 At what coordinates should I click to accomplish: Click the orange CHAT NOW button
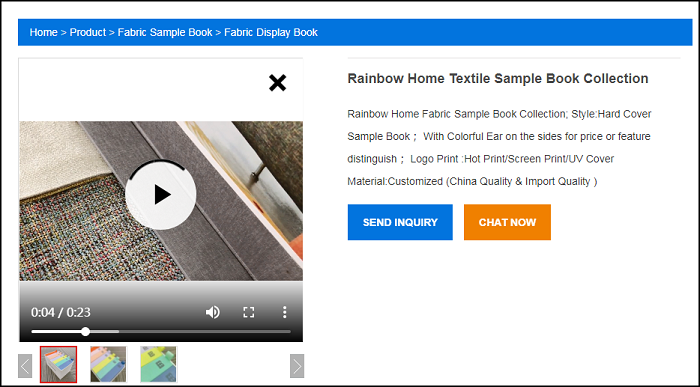click(507, 222)
